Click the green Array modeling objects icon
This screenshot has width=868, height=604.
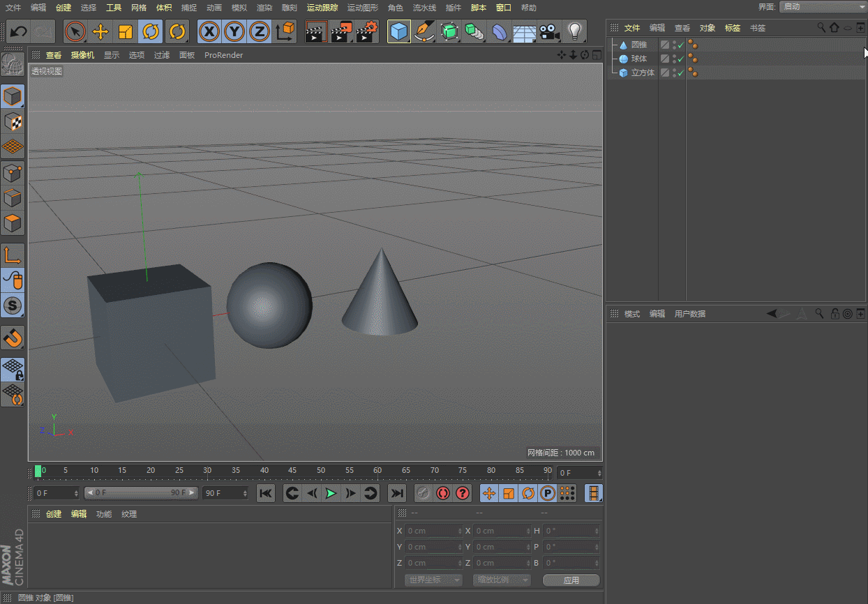[474, 31]
